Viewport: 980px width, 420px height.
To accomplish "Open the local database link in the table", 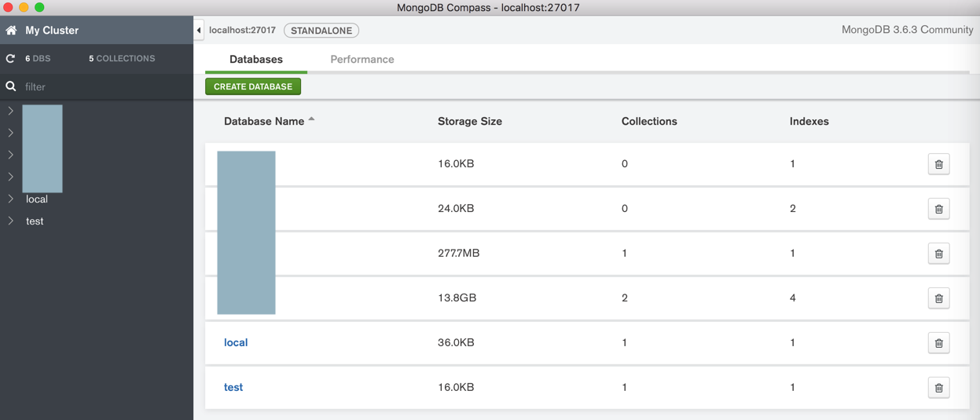I will click(236, 343).
